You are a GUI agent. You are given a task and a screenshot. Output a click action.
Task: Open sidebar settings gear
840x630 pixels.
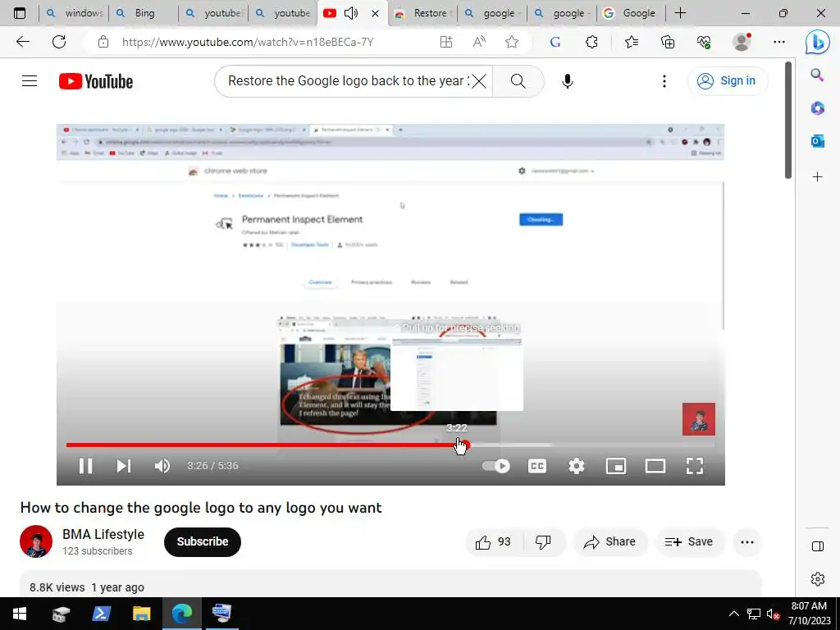tap(818, 579)
